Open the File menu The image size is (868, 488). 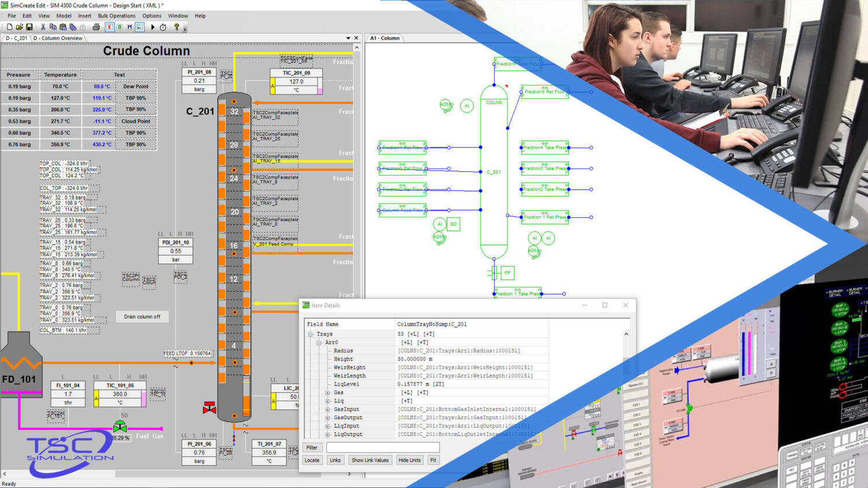point(12,16)
